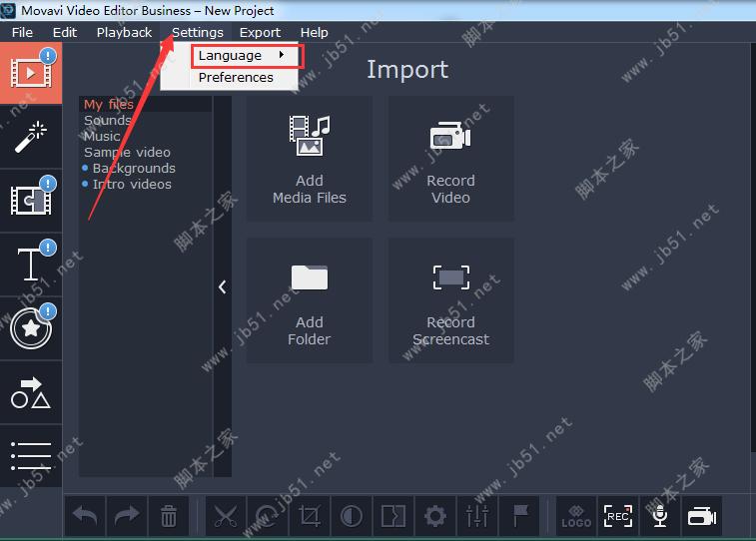This screenshot has height=541, width=756.
Task: Open the Transitions tab in the sidebar
Action: [x=31, y=201]
